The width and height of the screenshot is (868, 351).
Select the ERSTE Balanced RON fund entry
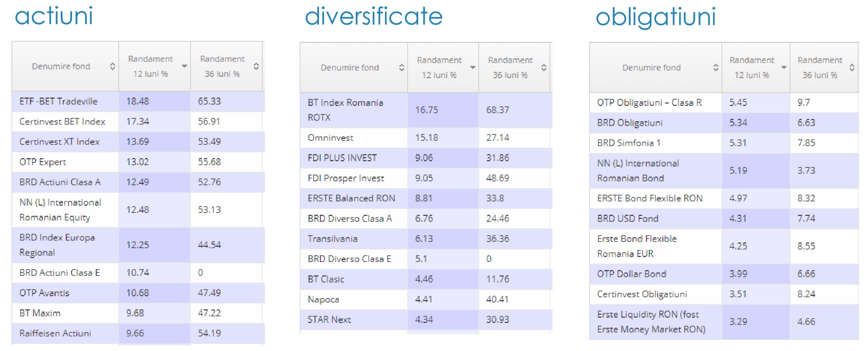click(x=351, y=198)
